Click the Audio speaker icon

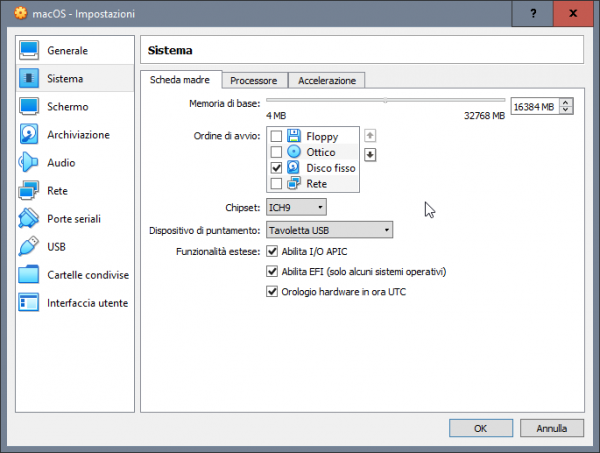[28, 162]
